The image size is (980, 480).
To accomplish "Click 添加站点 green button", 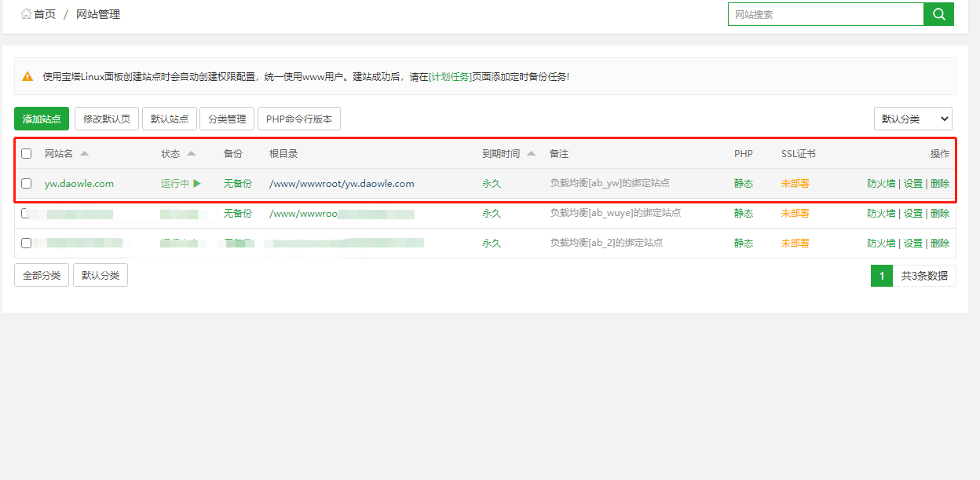I will [x=42, y=119].
